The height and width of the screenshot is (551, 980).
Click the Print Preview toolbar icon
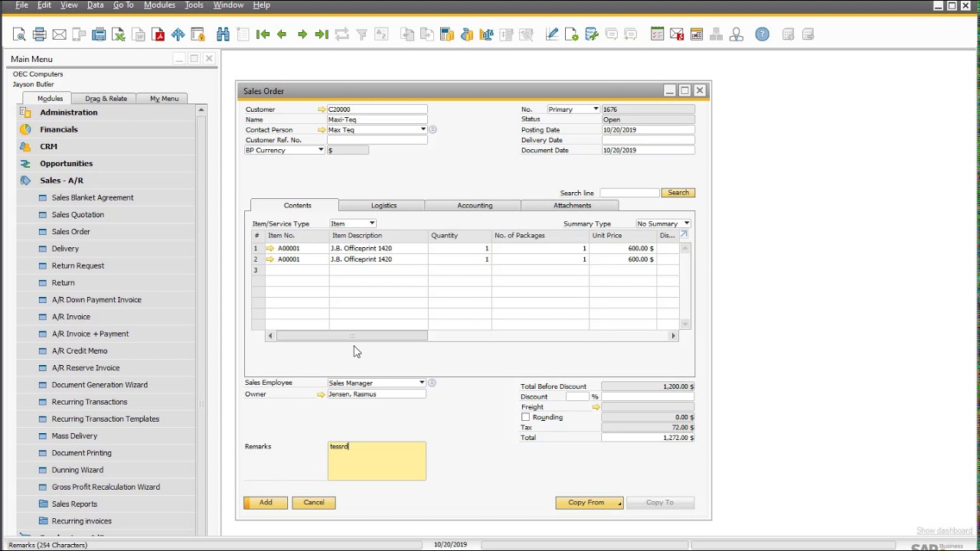(x=20, y=34)
